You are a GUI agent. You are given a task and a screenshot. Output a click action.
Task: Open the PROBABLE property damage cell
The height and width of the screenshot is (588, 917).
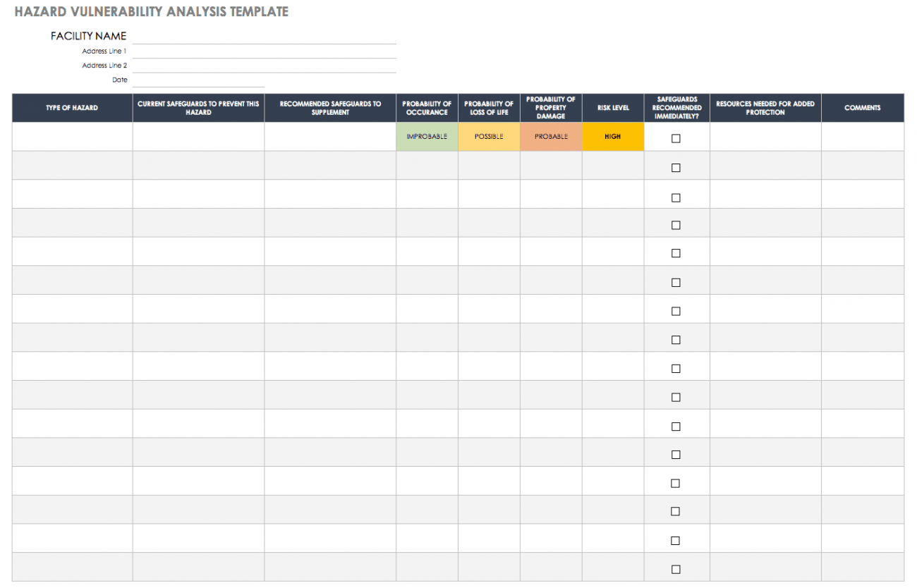pyautogui.click(x=551, y=137)
